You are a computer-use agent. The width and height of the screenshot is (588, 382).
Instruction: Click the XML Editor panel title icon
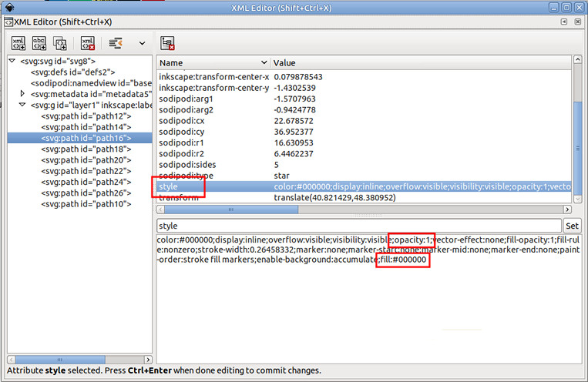point(8,22)
